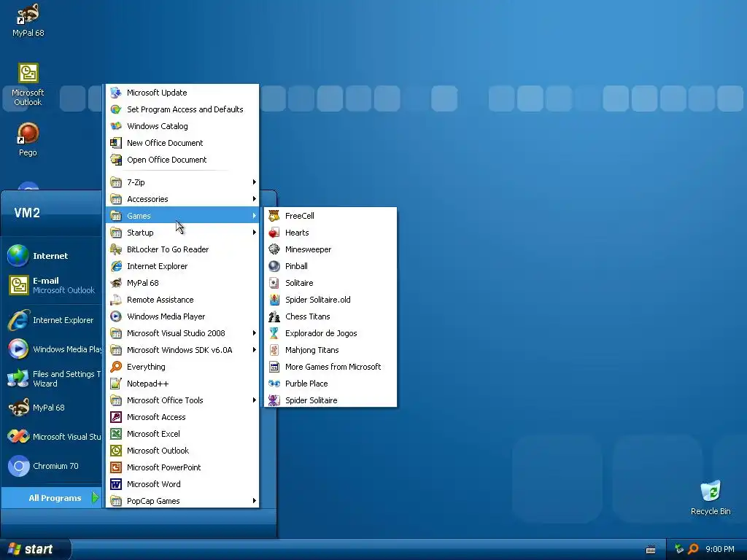The width and height of the screenshot is (747, 560).
Task: Expand the 7-Zip submenu
Action: tap(182, 182)
